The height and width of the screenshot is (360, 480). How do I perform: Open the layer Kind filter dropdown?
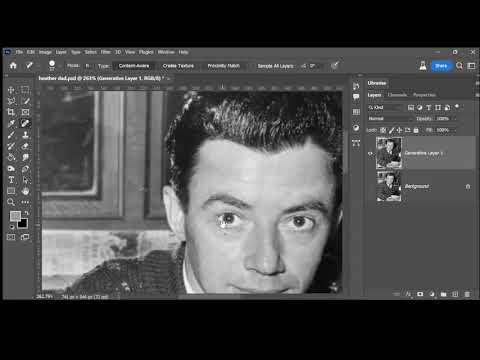385,107
